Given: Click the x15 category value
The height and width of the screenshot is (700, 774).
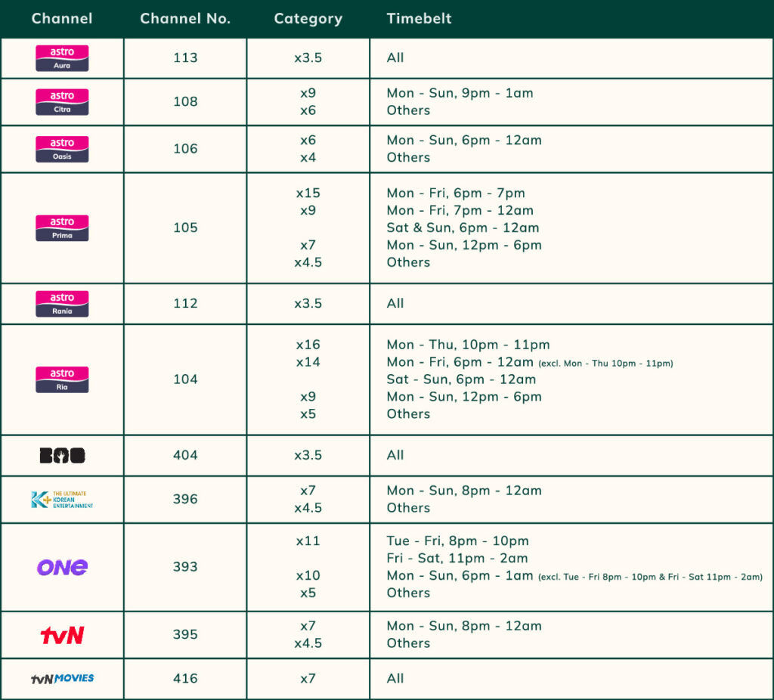Looking at the screenshot, I should tap(308, 193).
